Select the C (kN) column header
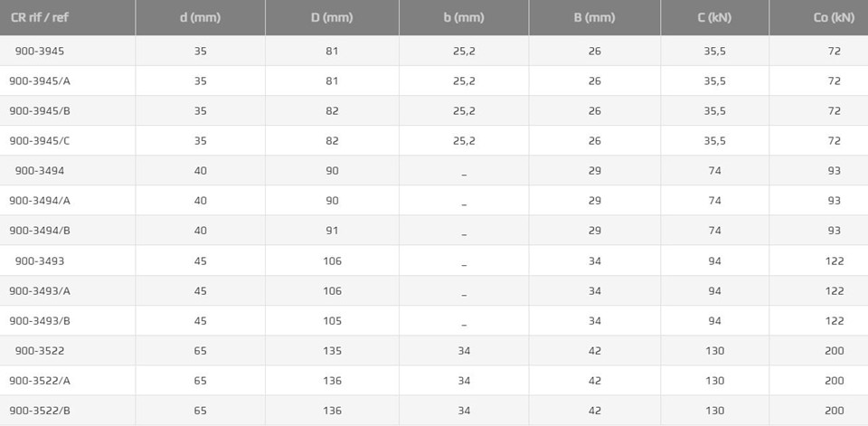The image size is (868, 426). tap(714, 17)
